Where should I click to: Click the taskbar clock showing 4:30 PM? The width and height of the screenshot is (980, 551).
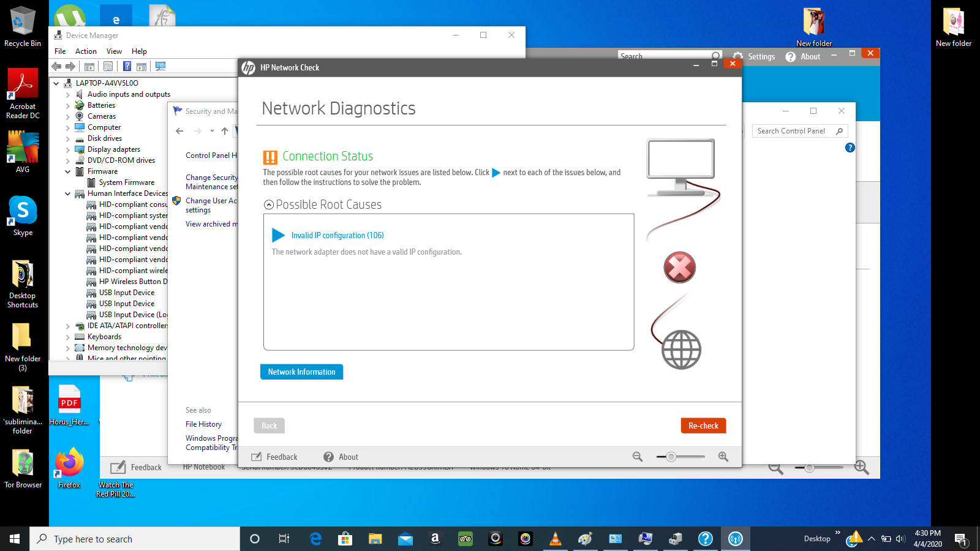pyautogui.click(x=927, y=539)
